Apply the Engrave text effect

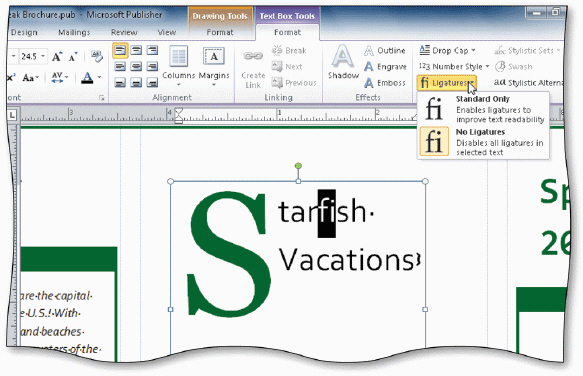[x=385, y=67]
